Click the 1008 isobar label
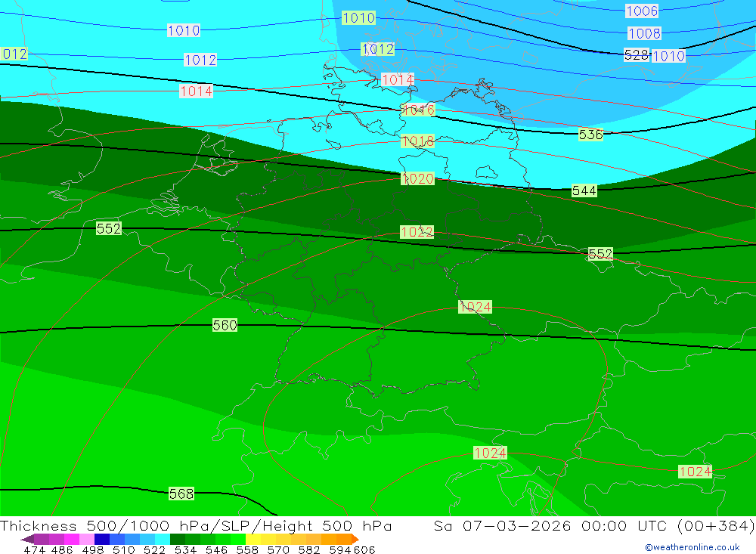Viewport: 756px width, 554px height. point(644,33)
